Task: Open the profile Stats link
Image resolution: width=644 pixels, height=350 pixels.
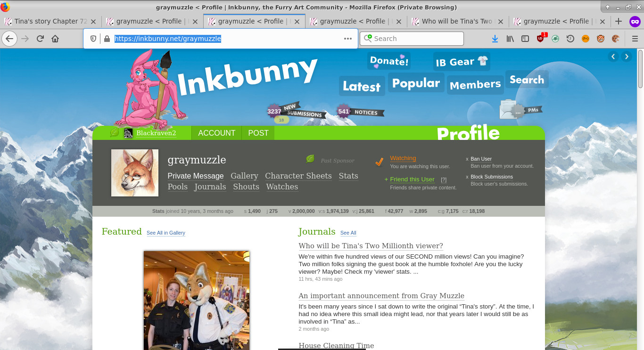Action: click(348, 176)
